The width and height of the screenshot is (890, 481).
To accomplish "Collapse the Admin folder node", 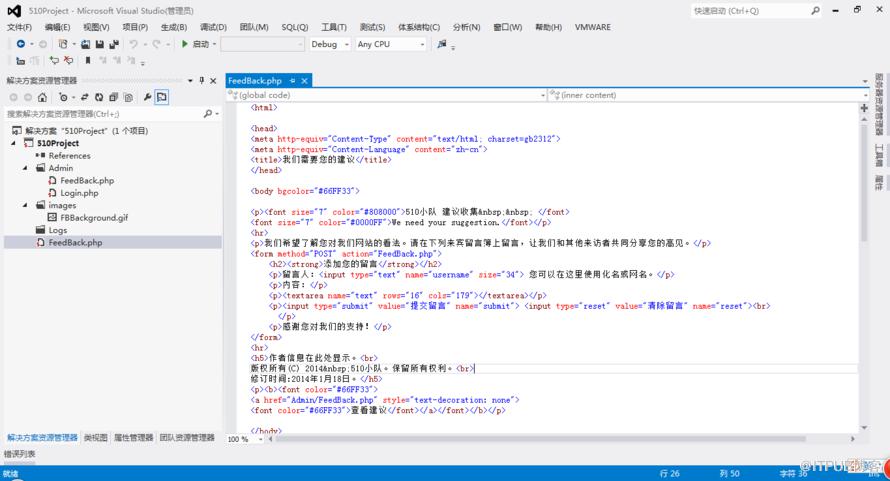I will (x=25, y=168).
